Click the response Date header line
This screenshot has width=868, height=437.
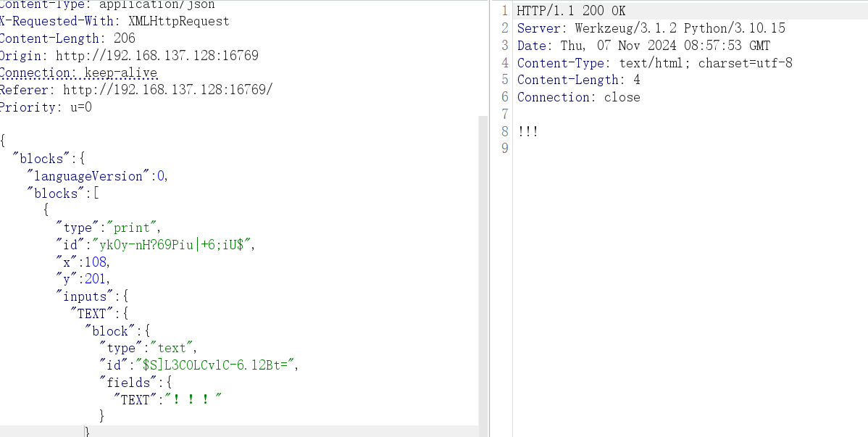[x=643, y=46]
